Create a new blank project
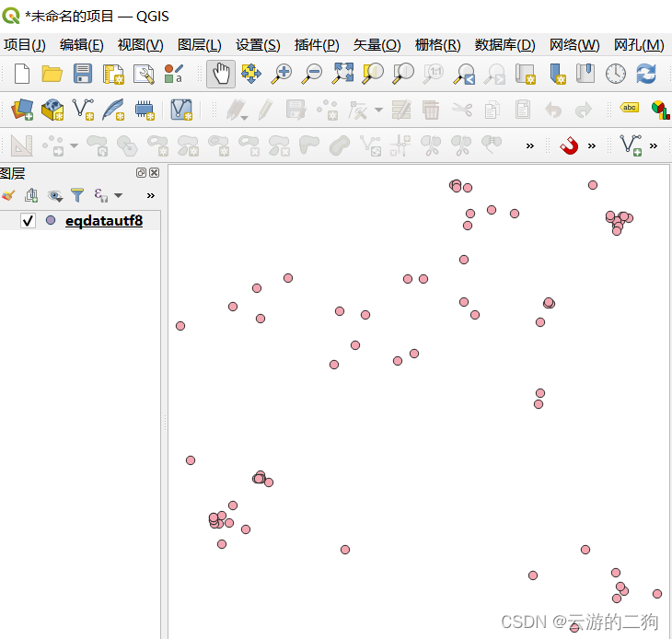Viewport: 672px width, 639px height. click(x=22, y=74)
